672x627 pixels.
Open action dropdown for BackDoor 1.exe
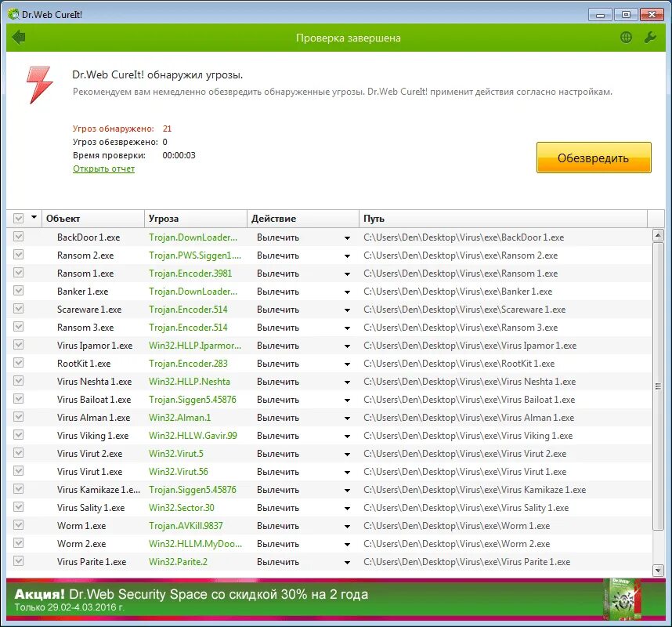pos(347,238)
